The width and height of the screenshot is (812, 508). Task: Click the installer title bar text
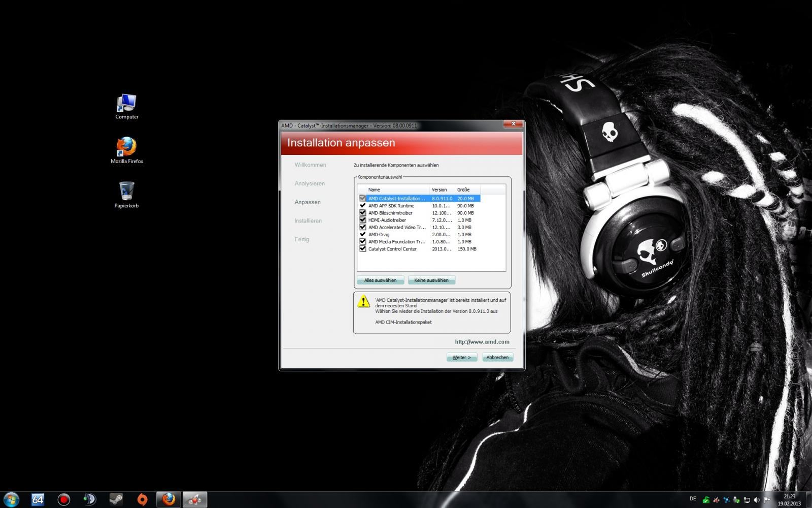pyautogui.click(x=349, y=125)
